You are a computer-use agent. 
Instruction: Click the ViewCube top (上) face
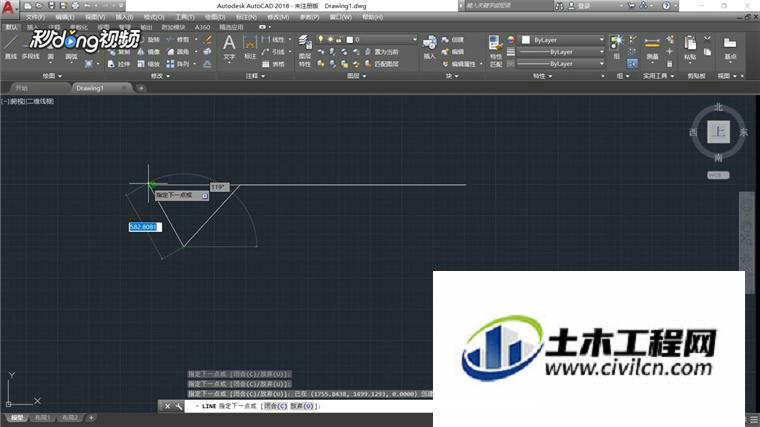718,132
